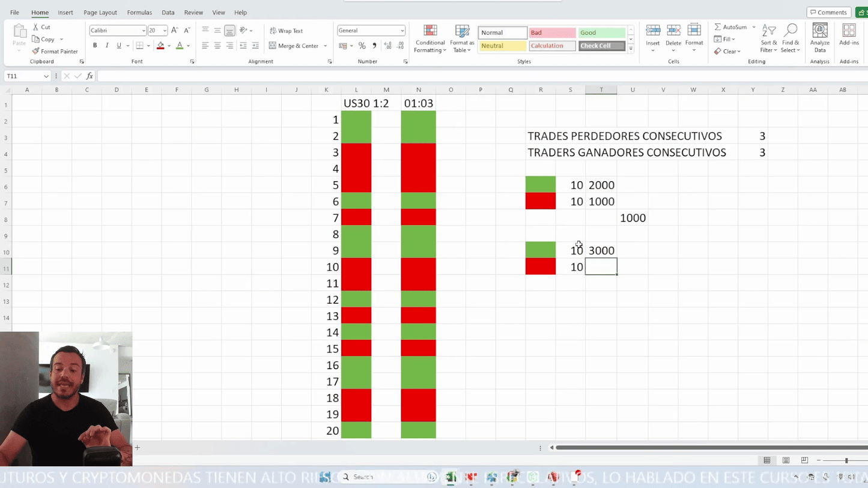Open the General number format dropdown
The height and width of the screenshot is (488, 868).
point(402,31)
